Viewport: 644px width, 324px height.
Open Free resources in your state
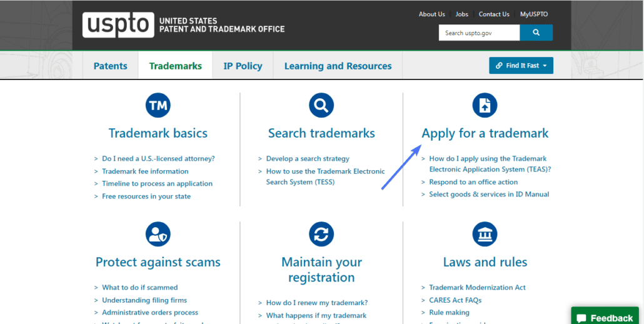click(146, 196)
